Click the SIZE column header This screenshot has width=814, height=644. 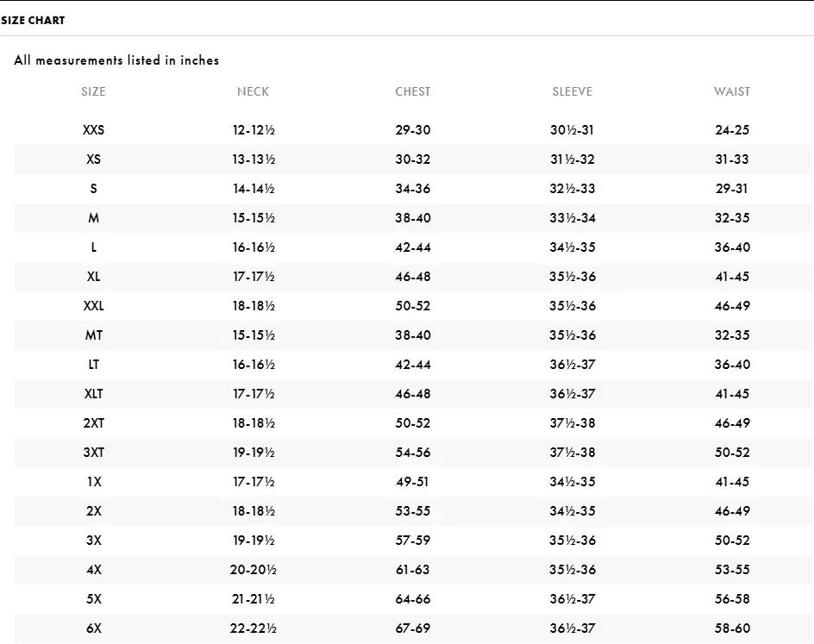(93, 91)
